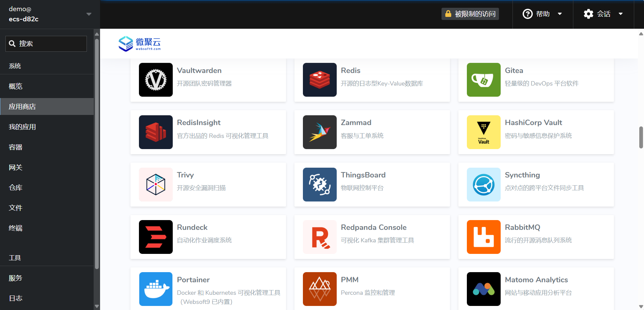Open the Redis app icon
The width and height of the screenshot is (644, 310).
pyautogui.click(x=320, y=80)
